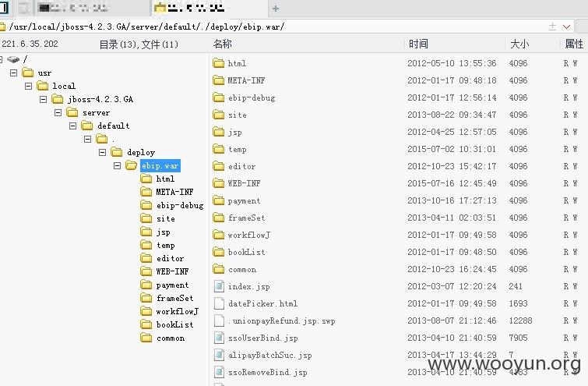Image resolution: width=588 pixels, height=386 pixels.
Task: Select payment in the directory tree
Action: [172, 285]
